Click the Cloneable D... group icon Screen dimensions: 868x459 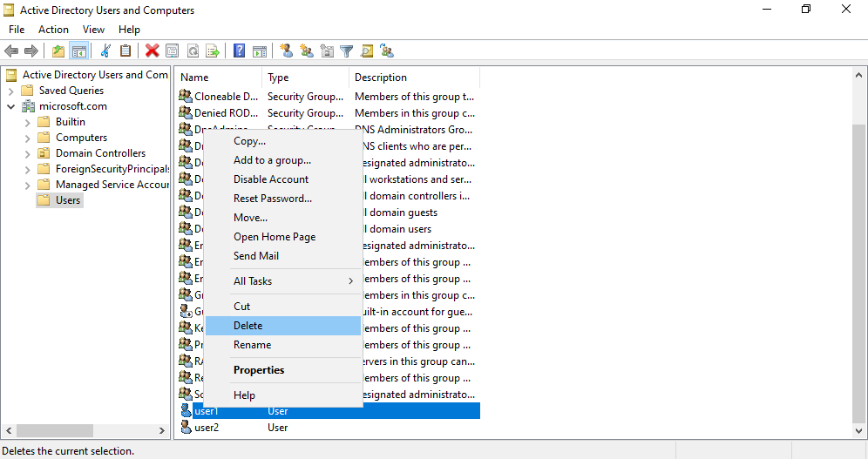pos(186,96)
